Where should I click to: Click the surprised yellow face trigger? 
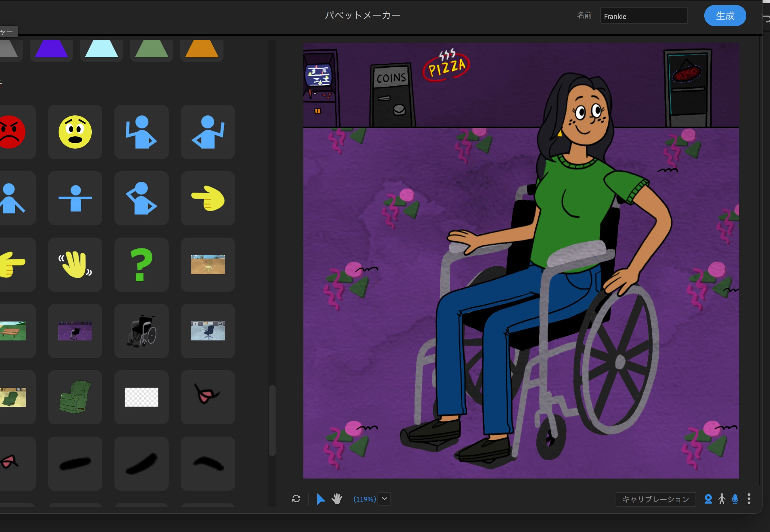click(x=75, y=132)
